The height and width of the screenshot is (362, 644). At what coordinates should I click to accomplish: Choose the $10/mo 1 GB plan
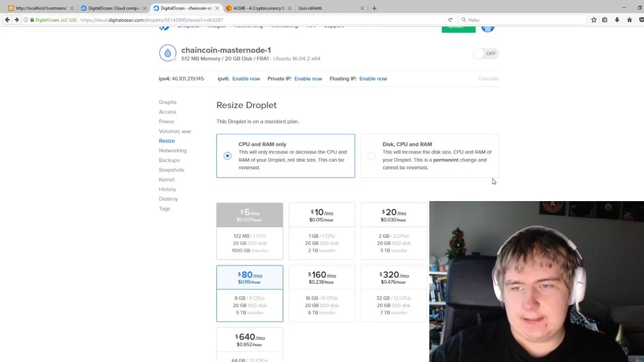322,231
